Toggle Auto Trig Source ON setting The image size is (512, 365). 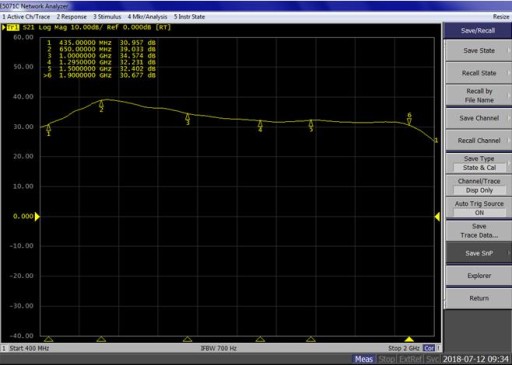click(x=479, y=208)
